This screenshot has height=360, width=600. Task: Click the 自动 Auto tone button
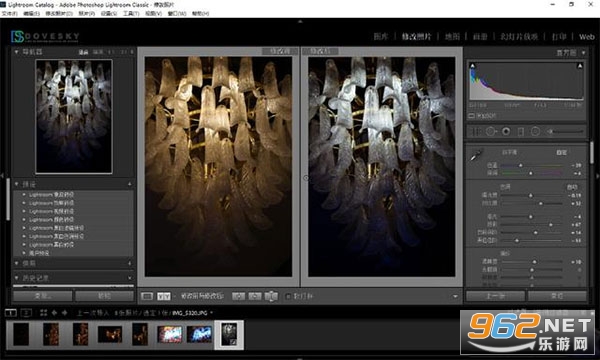coord(572,187)
